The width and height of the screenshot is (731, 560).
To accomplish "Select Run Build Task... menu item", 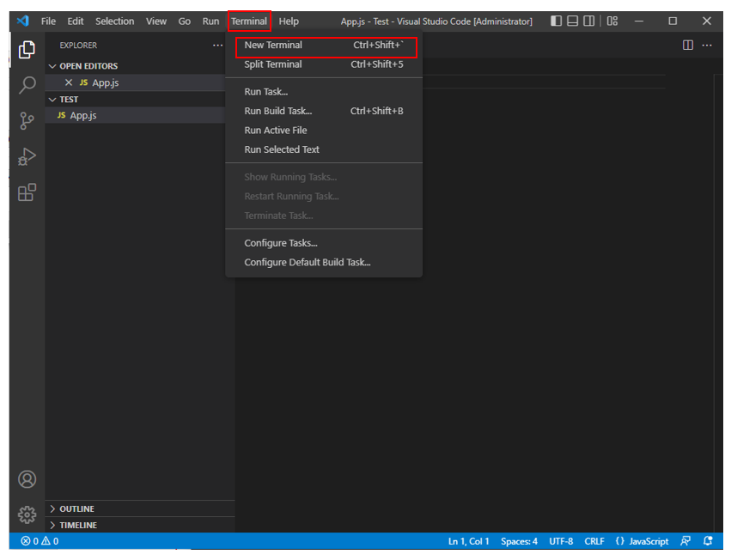I will [324, 111].
